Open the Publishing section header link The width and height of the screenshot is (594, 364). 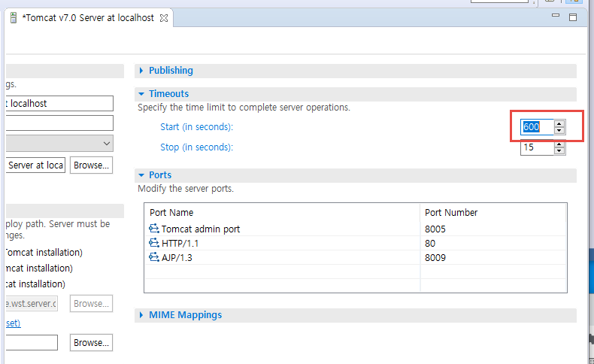[171, 71]
